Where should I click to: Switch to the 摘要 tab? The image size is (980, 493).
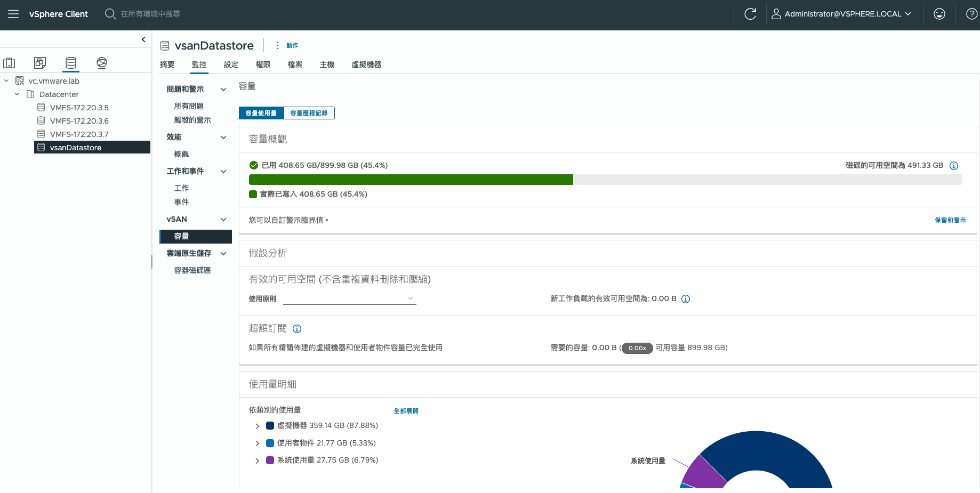tap(167, 64)
